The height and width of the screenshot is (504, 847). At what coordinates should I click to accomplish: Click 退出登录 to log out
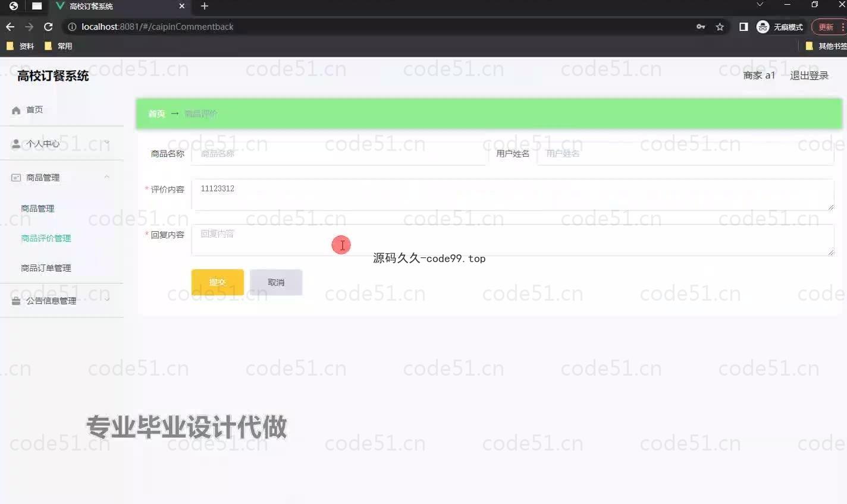click(x=809, y=75)
